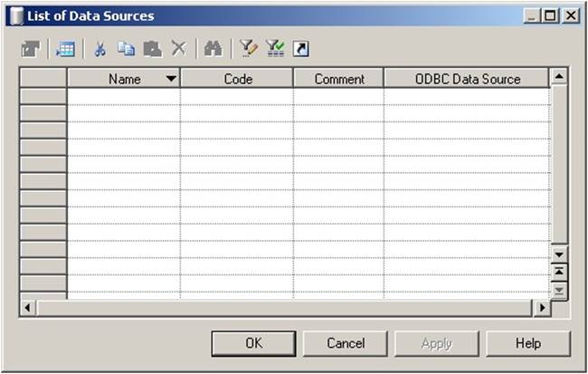Click the horizontal scrollbar right arrow
The width and height of the screenshot is (588, 374).
[542, 308]
